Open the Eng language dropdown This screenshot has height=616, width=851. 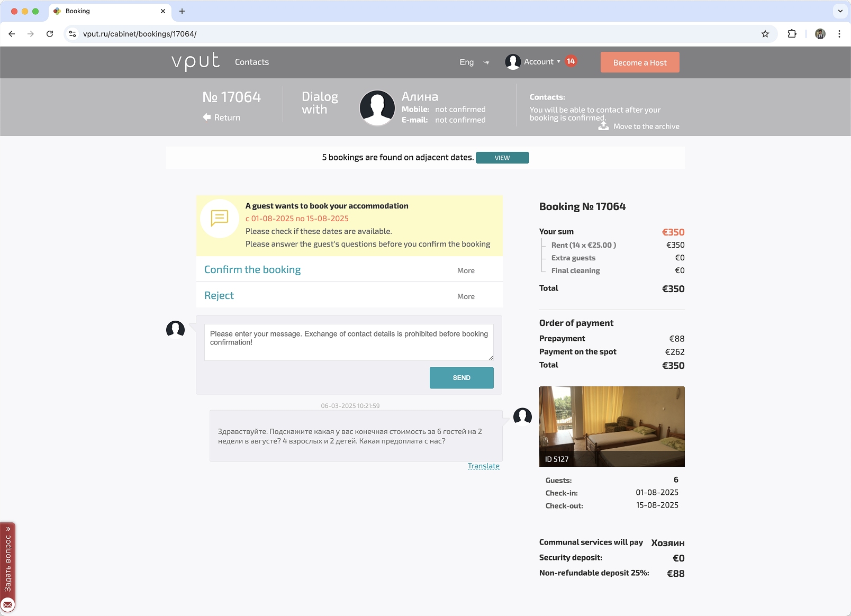click(x=474, y=62)
